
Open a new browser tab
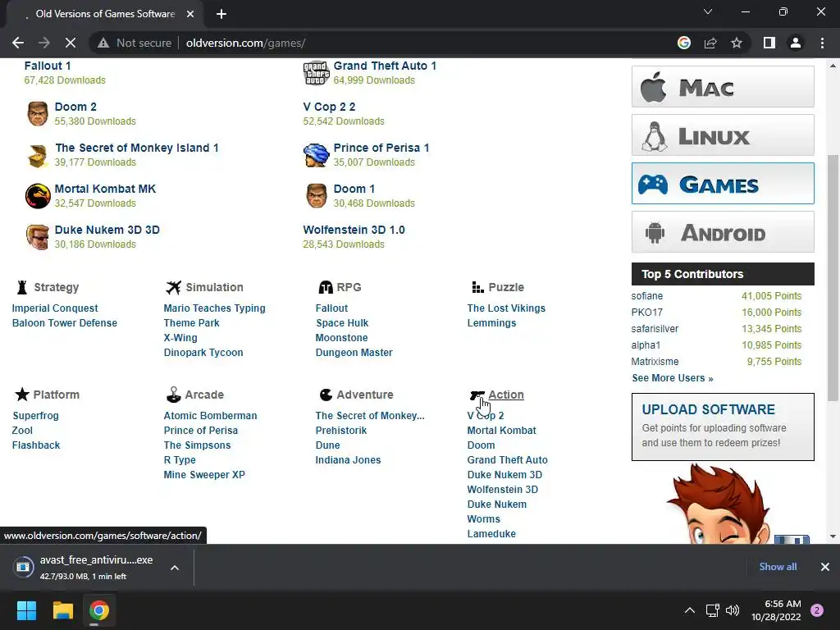221,14
